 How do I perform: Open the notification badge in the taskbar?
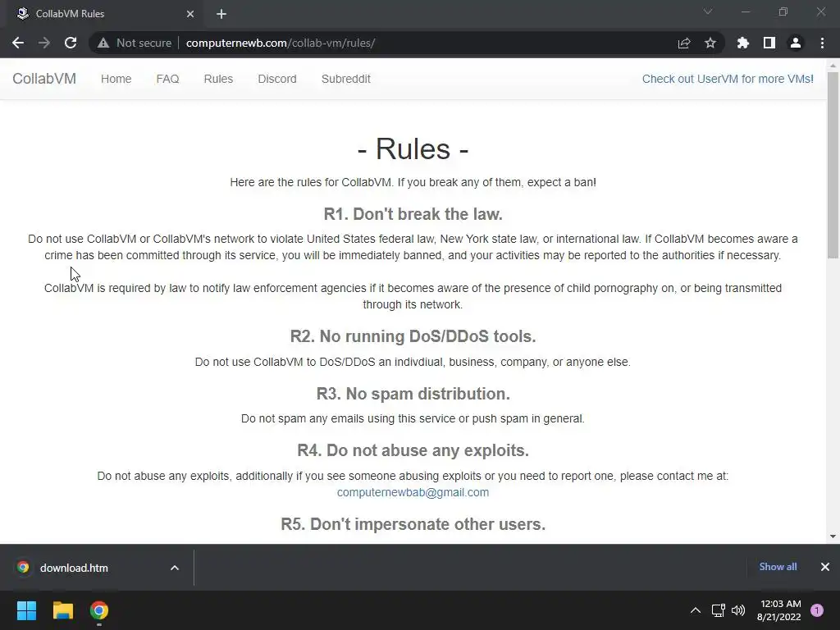coord(817,610)
